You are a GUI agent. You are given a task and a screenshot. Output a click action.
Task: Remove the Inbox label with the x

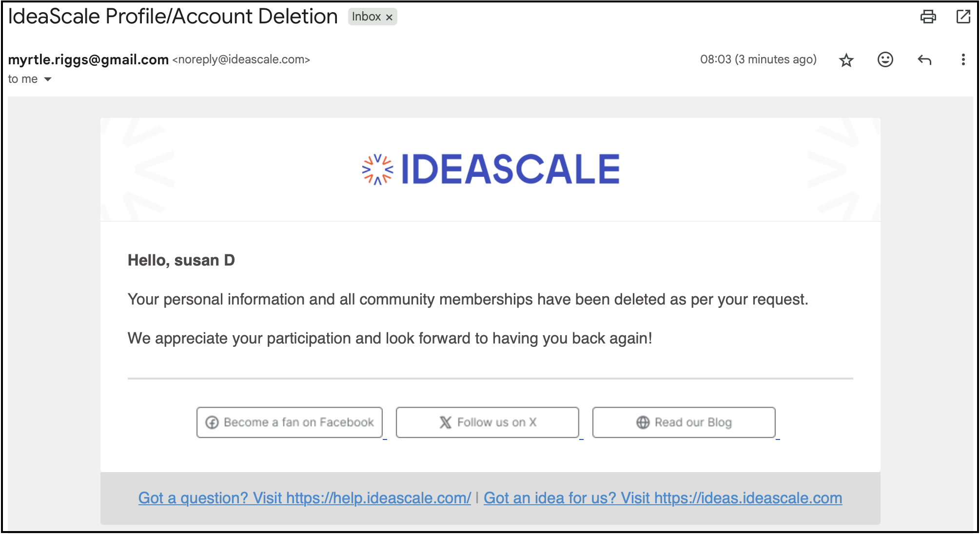(x=389, y=18)
